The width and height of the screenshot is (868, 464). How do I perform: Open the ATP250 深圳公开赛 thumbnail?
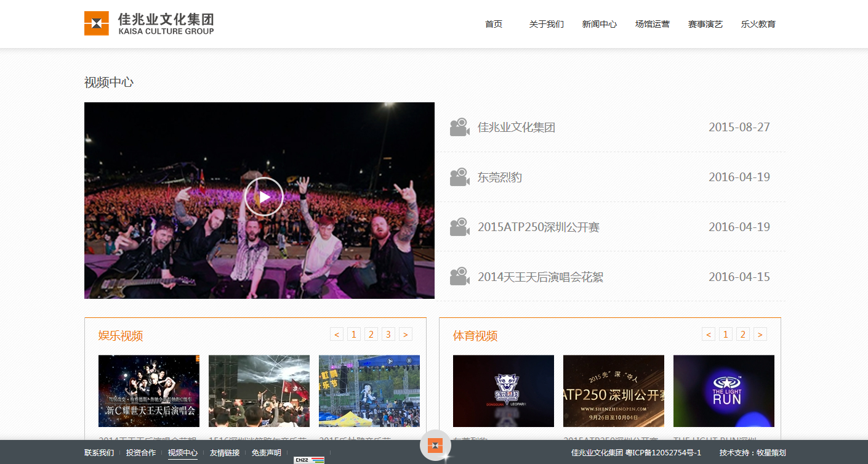click(x=614, y=391)
